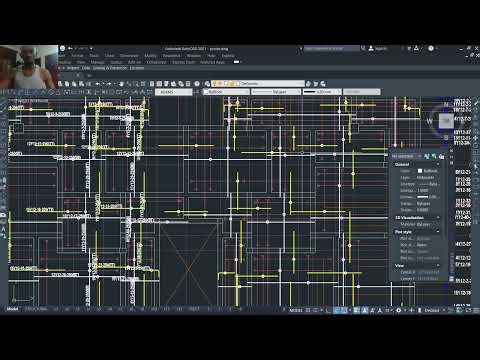Open the AutoCAD application menu button
Image resolution: width=480 pixels, height=360 pixels.
pos(62,48)
